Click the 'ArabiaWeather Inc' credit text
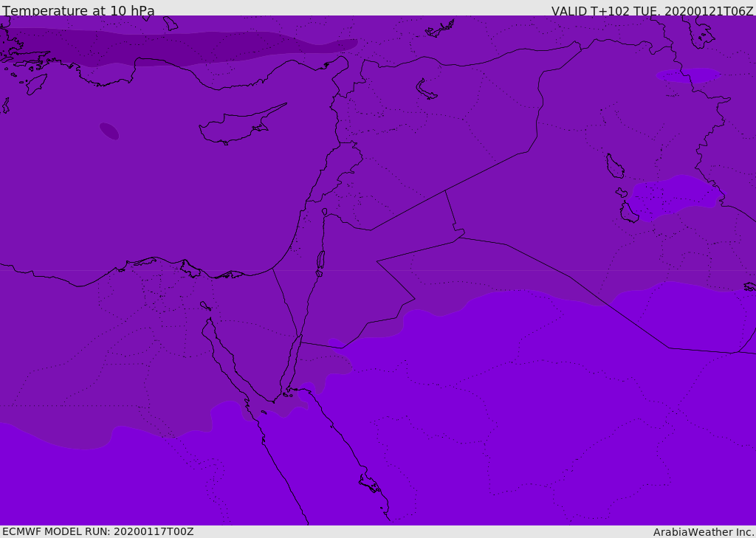 point(703,532)
